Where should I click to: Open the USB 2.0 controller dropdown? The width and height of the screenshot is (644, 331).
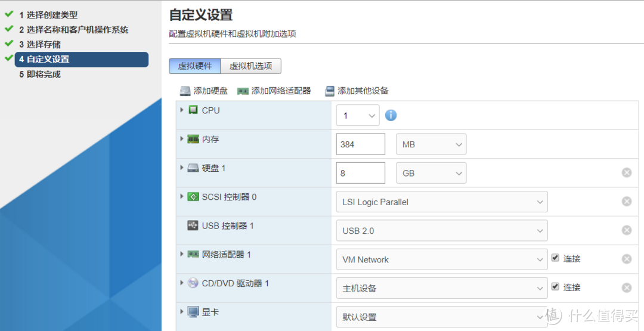click(441, 230)
